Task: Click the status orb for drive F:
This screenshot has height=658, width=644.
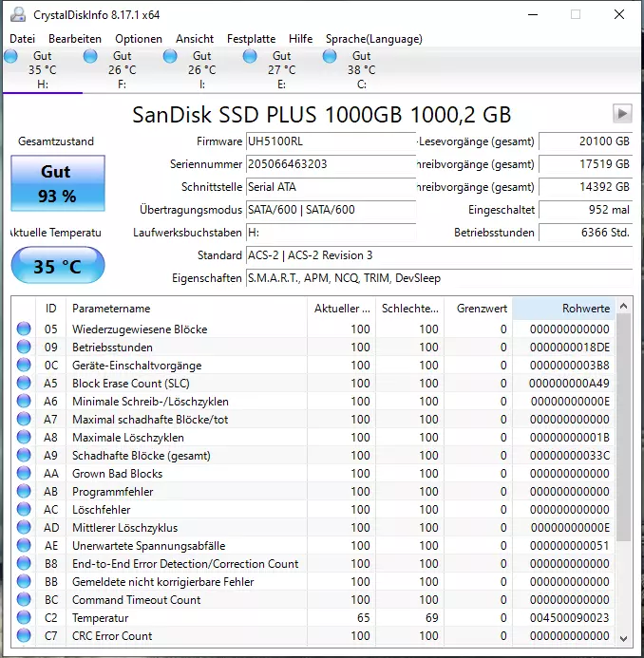Action: click(90, 56)
